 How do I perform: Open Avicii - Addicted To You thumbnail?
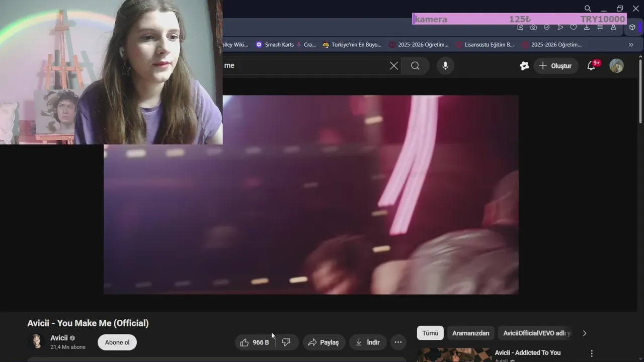coord(454,355)
